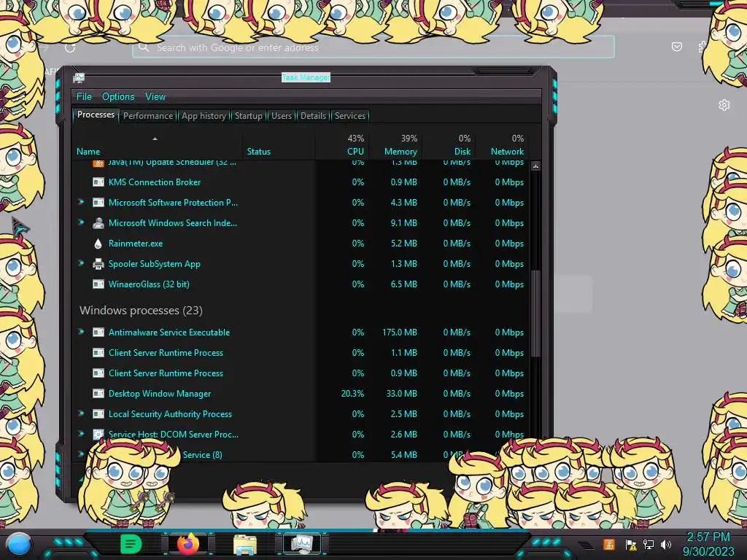Click the process list scrollbar thumb

(x=535, y=314)
